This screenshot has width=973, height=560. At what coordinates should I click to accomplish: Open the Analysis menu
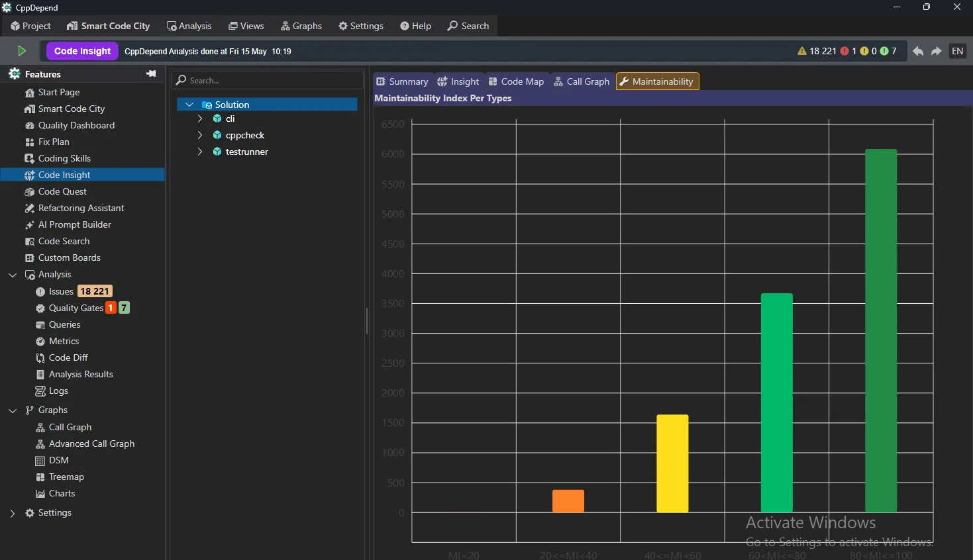[189, 26]
